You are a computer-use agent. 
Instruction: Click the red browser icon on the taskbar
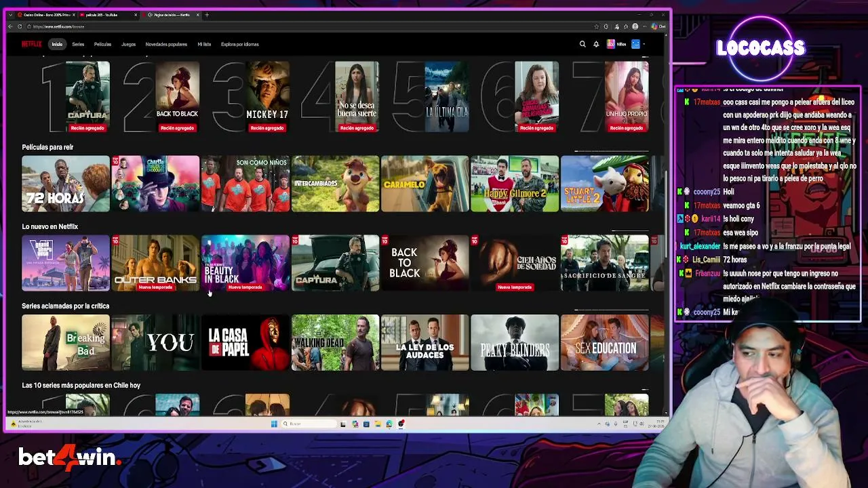(x=401, y=424)
